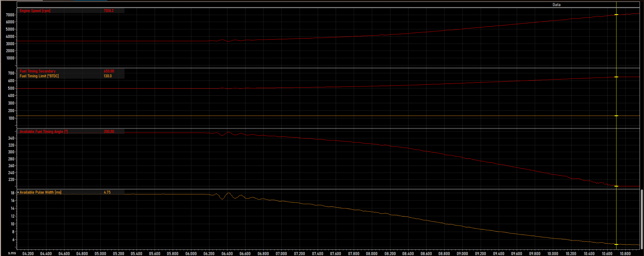Select the Available Fuel Timing Angle label
The height and width of the screenshot is (256, 644).
click(x=44, y=132)
